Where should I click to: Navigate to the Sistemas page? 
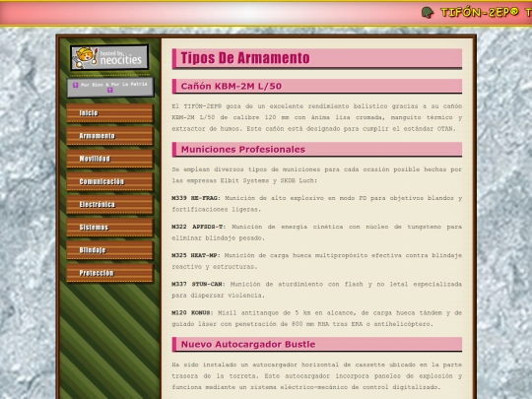(109, 227)
